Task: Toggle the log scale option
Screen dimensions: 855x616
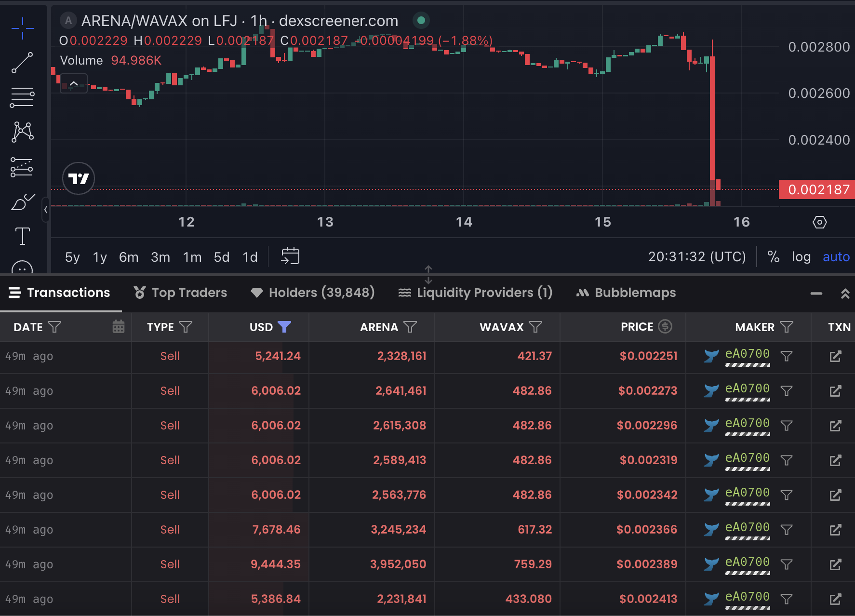Action: (801, 257)
